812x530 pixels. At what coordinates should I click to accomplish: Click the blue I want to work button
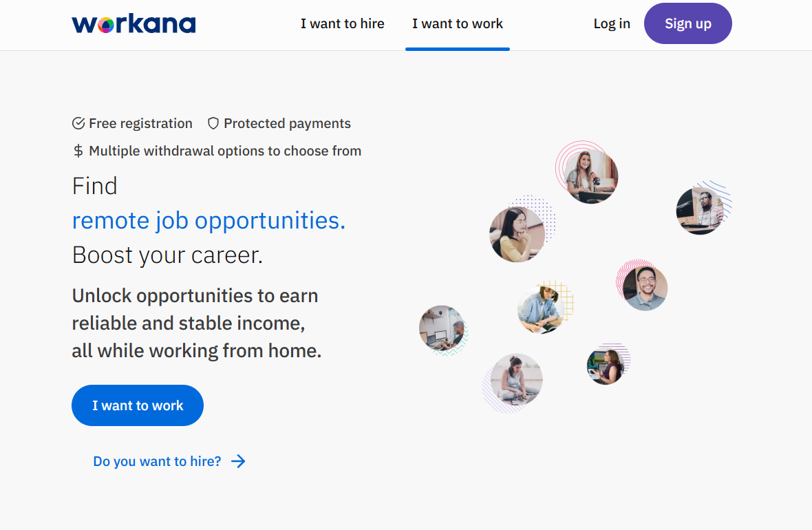pos(138,405)
